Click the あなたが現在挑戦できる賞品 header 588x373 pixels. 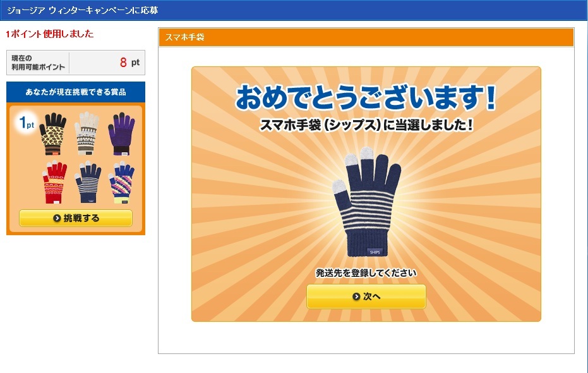(x=76, y=92)
